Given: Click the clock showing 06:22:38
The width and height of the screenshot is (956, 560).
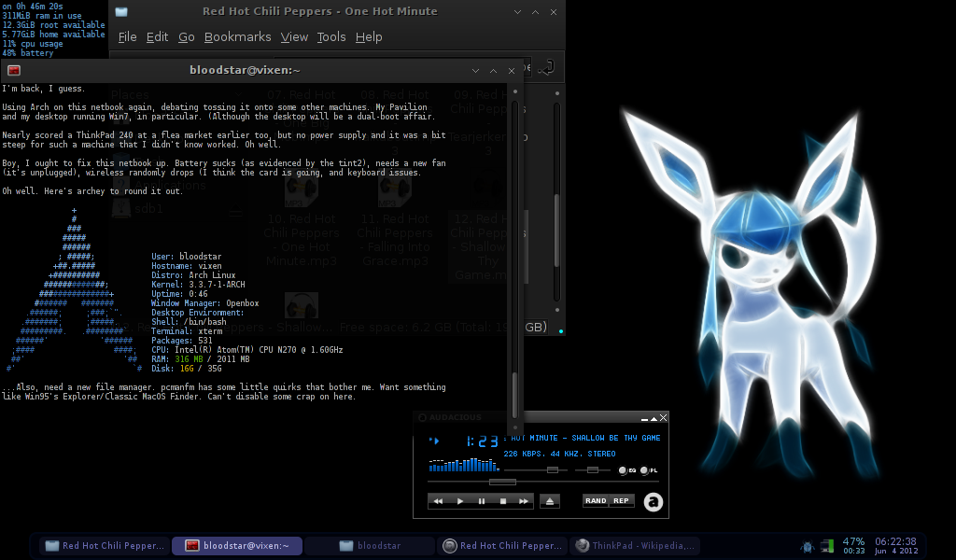Looking at the screenshot, I should 896,541.
